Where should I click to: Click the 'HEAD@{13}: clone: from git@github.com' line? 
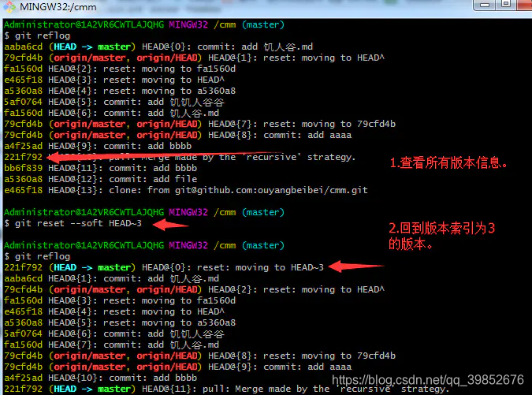tap(186, 190)
